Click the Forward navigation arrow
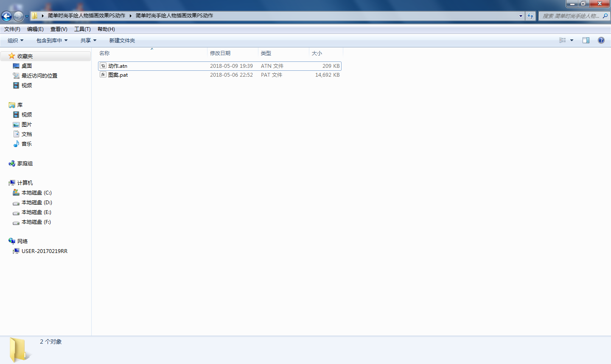 tap(18, 16)
